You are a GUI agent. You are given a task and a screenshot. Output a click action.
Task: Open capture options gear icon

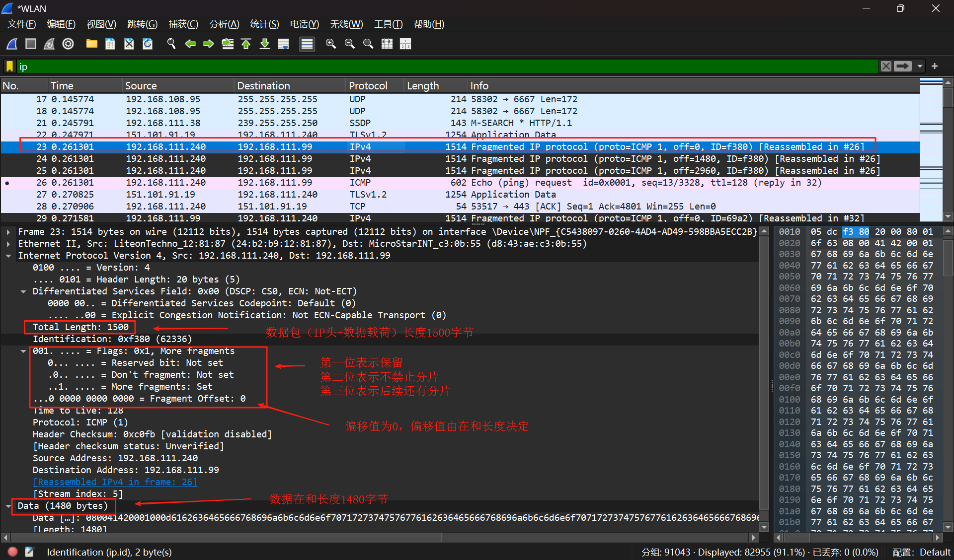click(68, 44)
